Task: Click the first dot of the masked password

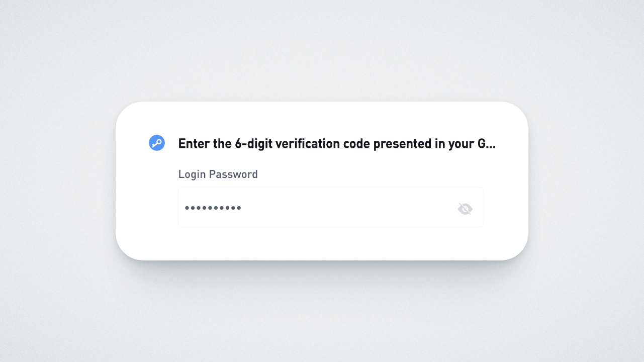Action: (x=187, y=208)
